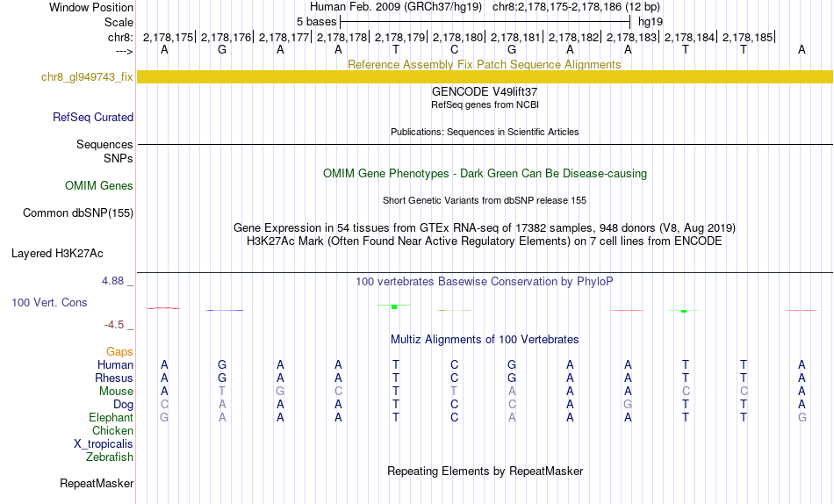Open the RefSeq Curated track label
Viewport: 834px width, 504px height.
(93, 117)
